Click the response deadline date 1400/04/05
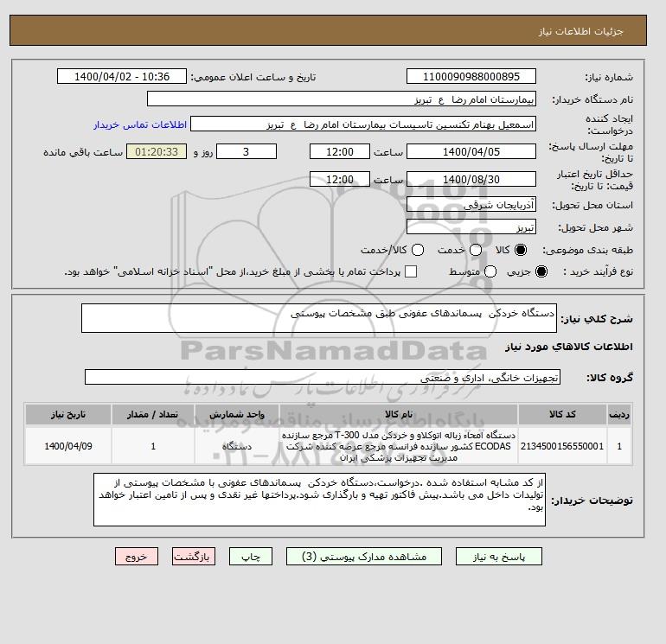 pos(471,151)
